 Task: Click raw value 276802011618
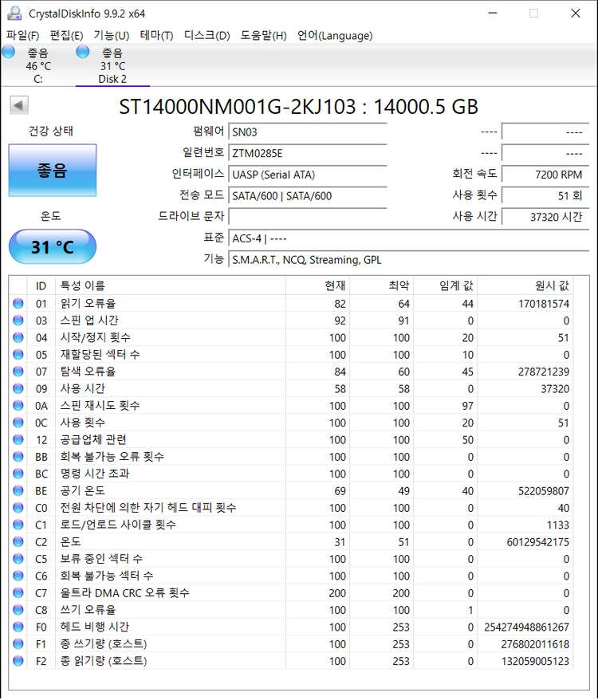pos(535,644)
